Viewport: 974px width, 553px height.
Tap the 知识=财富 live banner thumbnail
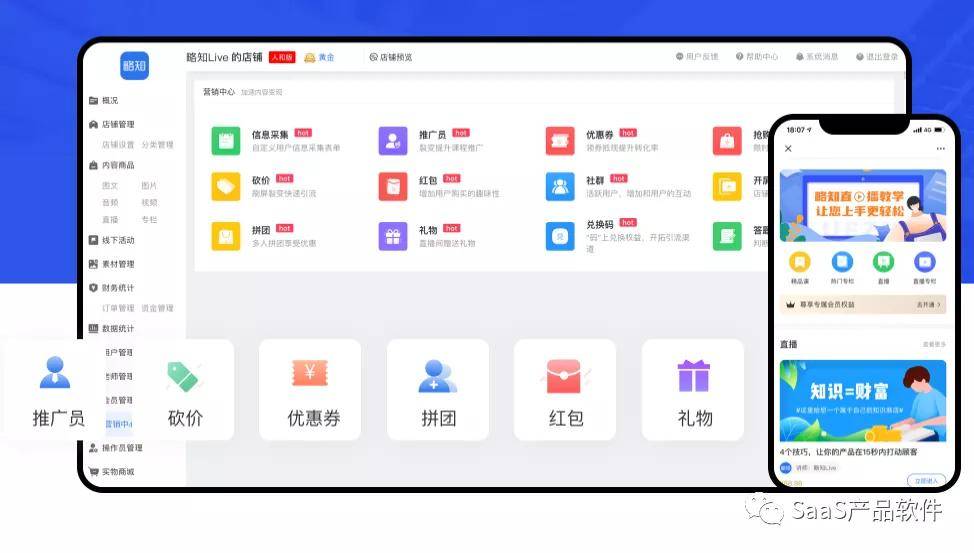(x=863, y=401)
